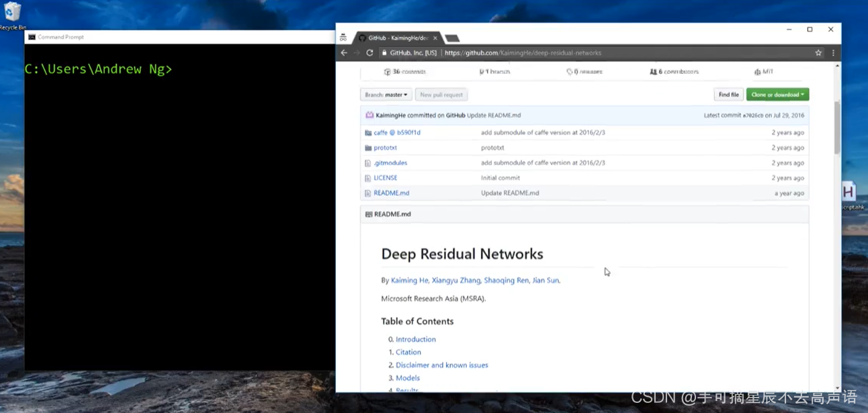Click the scrollbar up arrow in browser

point(837,66)
